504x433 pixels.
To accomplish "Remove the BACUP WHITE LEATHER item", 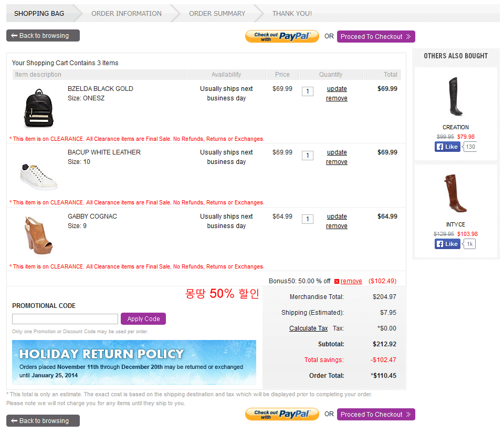I will click(337, 162).
